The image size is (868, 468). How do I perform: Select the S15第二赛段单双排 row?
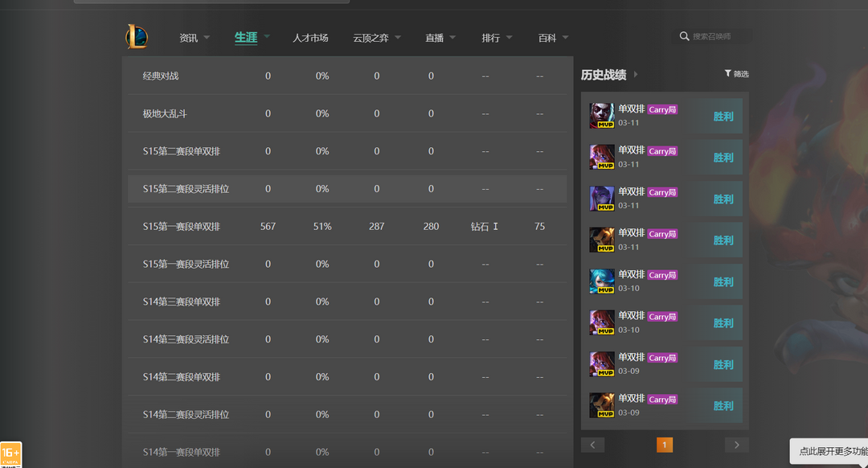pos(347,151)
